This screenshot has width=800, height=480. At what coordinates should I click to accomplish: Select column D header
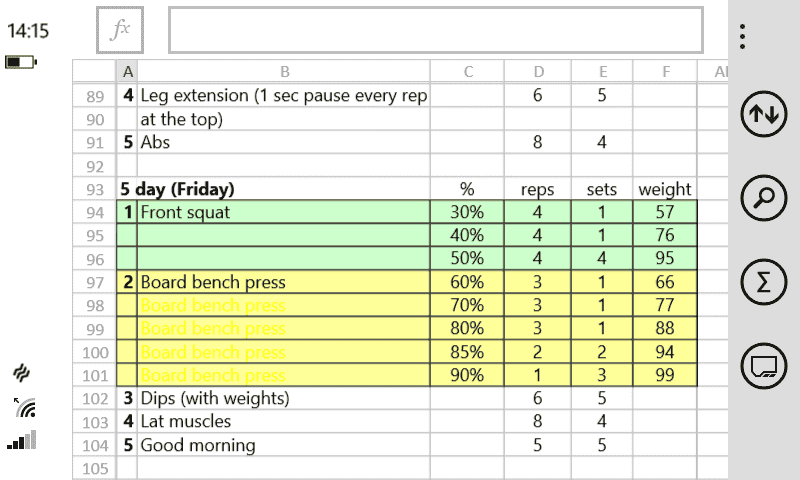(538, 71)
